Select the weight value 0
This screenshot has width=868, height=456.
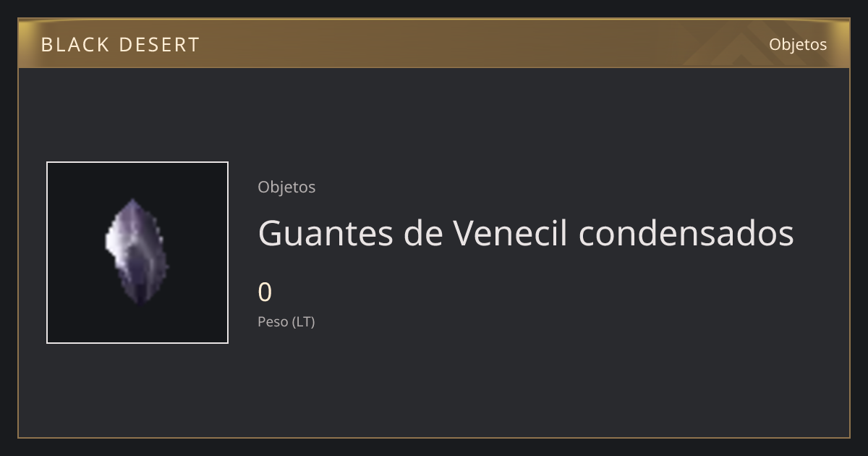coord(265,292)
